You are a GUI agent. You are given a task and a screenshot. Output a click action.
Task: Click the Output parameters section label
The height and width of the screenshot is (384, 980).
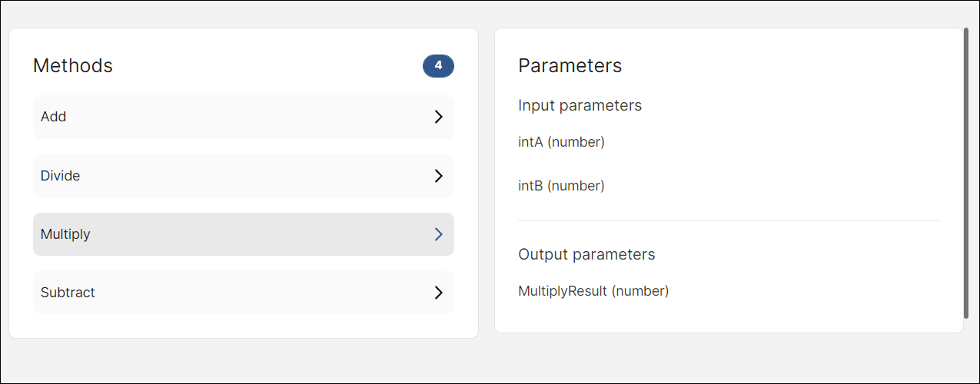tap(586, 254)
